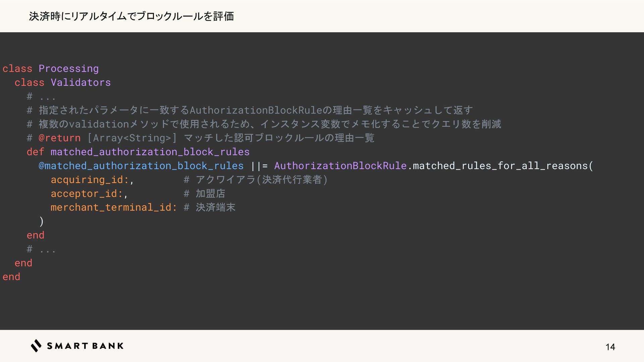The height and width of the screenshot is (362, 644).
Task: Click the 決済端末 comment
Action: [215, 207]
